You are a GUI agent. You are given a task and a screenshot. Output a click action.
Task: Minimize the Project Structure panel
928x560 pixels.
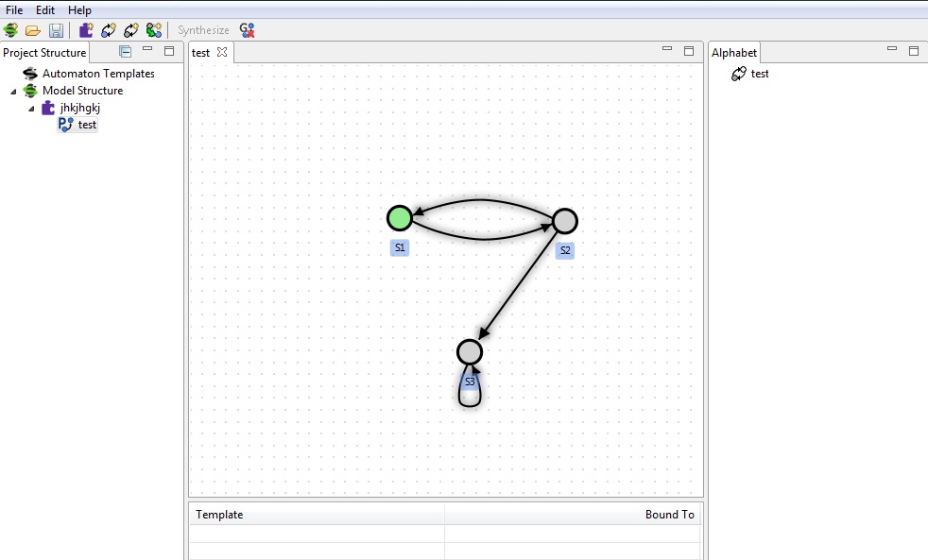coord(147,49)
